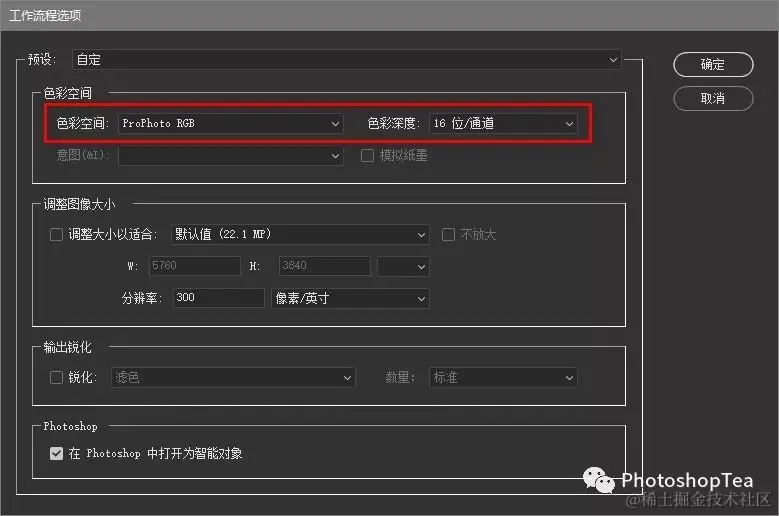779x516 pixels.
Task: Open the 色彩深度 16 位/通道 dropdown
Action: point(503,123)
